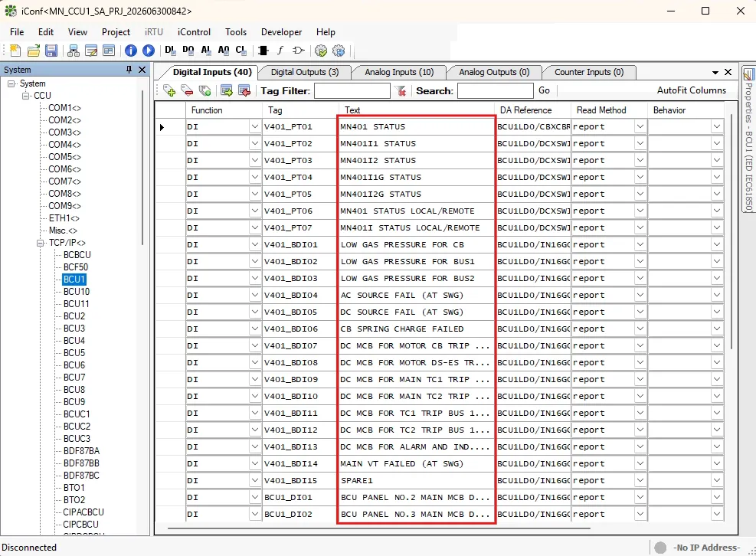Viewport: 756px width, 556px height.
Task: Click the Search input field
Action: pos(495,90)
